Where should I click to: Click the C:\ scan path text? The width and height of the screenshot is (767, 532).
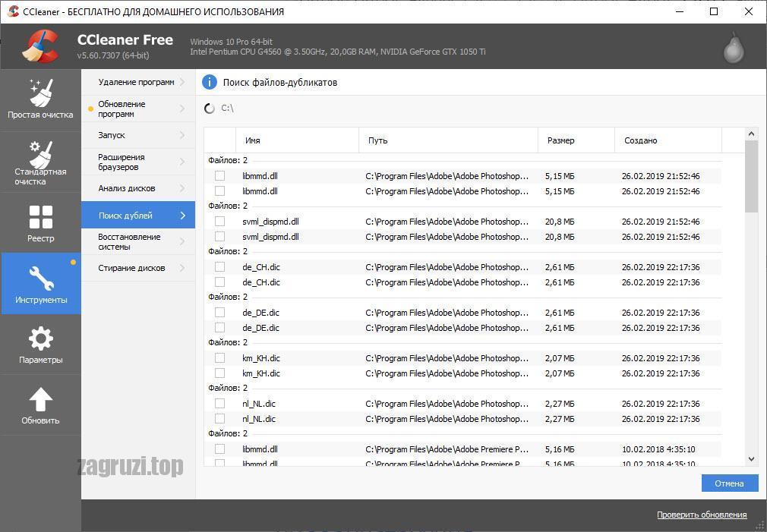click(227, 108)
